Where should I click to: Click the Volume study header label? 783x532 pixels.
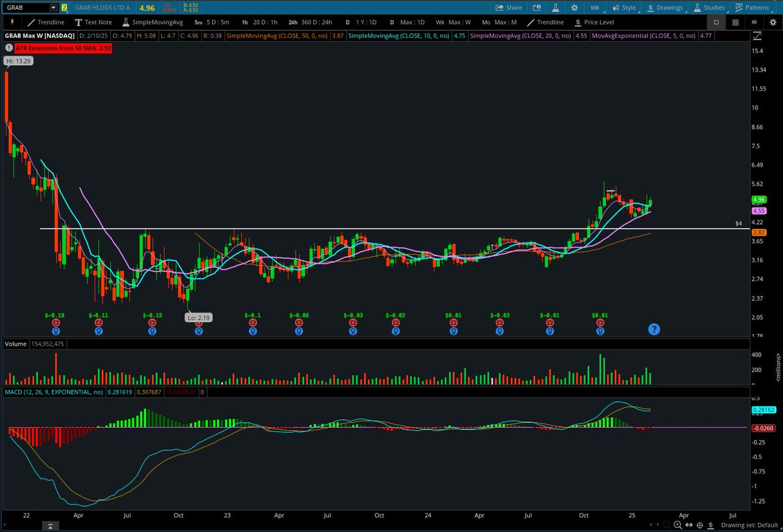tap(14, 343)
